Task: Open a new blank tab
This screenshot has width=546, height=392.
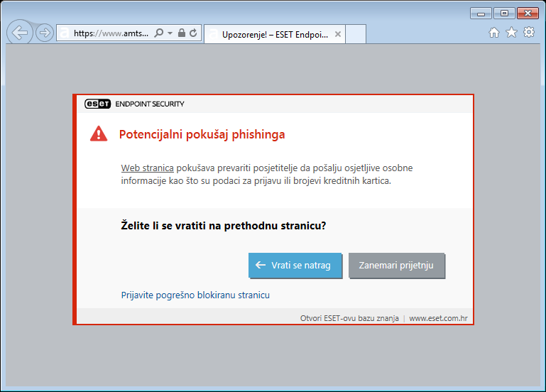Action: [x=356, y=34]
